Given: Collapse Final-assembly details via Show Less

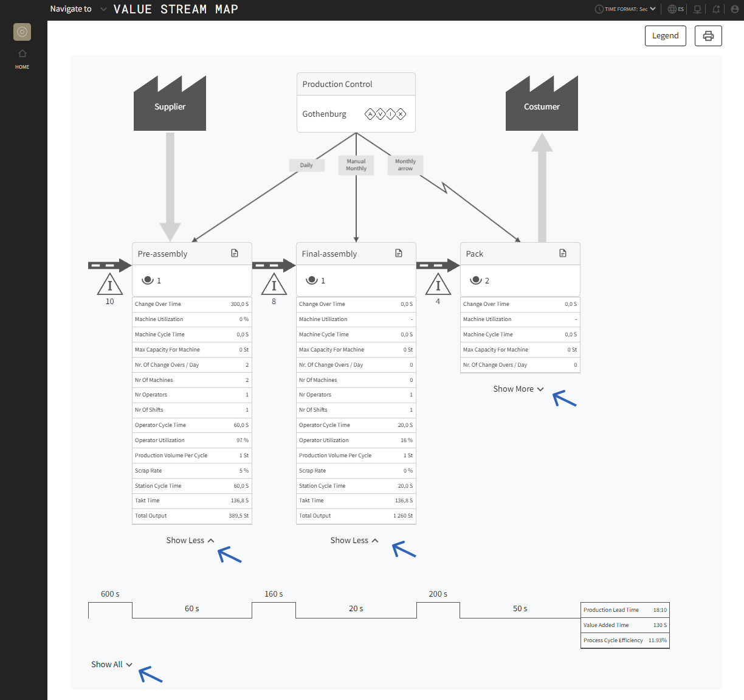Looking at the screenshot, I should (354, 540).
